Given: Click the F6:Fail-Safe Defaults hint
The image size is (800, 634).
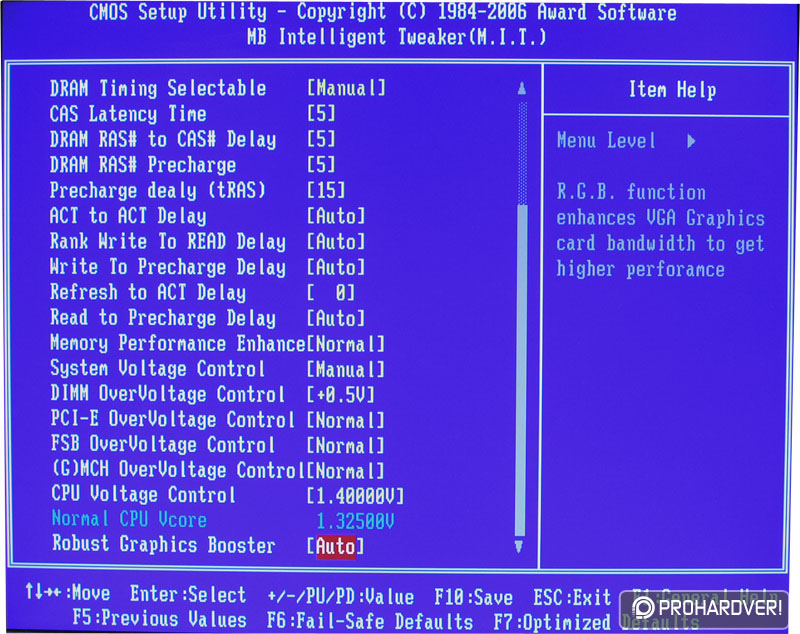Looking at the screenshot, I should point(370,621).
